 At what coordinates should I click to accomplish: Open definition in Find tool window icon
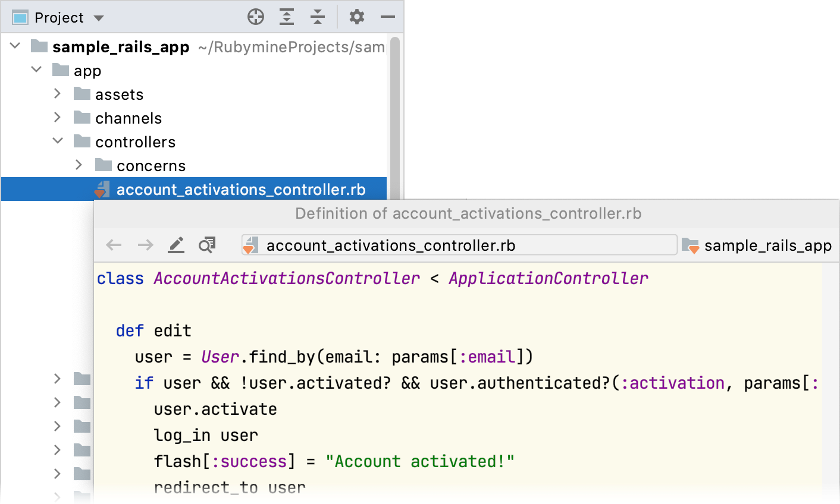[x=206, y=244]
